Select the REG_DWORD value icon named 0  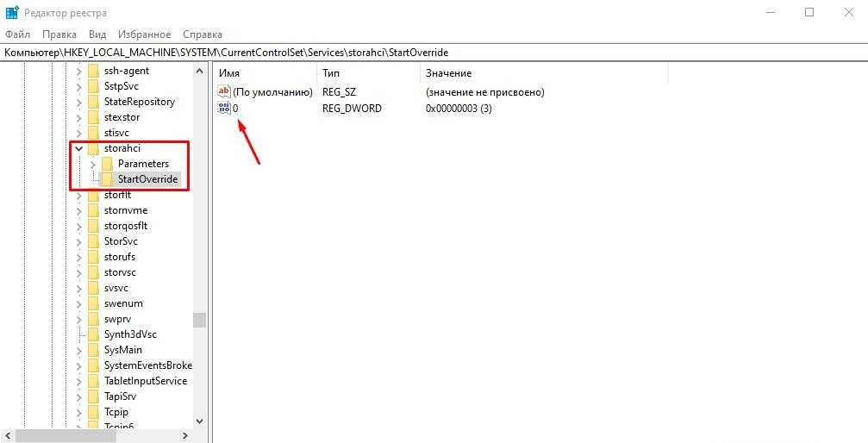coord(224,109)
